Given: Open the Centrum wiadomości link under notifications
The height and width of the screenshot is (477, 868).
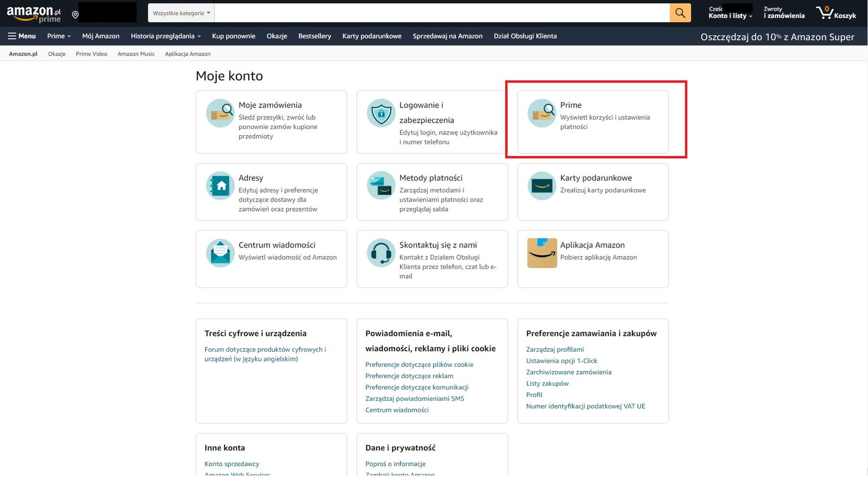Looking at the screenshot, I should point(397,410).
